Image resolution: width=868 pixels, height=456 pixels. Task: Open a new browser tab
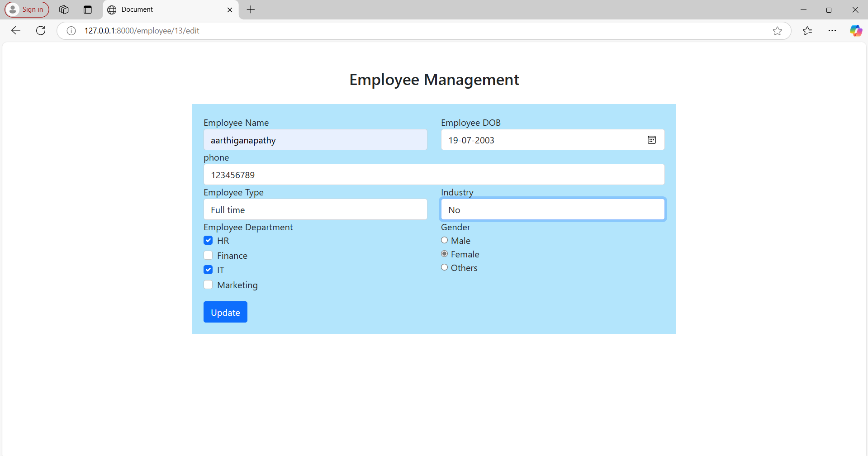pos(251,9)
